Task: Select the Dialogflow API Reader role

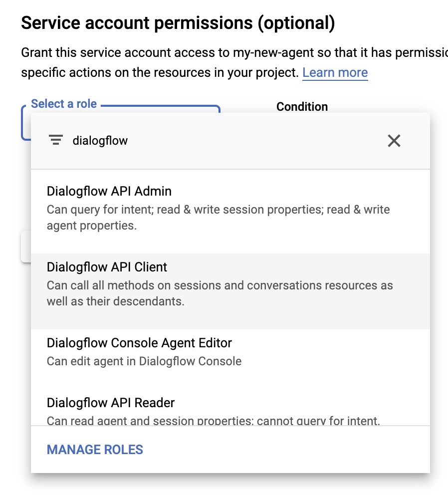Action: (x=111, y=403)
